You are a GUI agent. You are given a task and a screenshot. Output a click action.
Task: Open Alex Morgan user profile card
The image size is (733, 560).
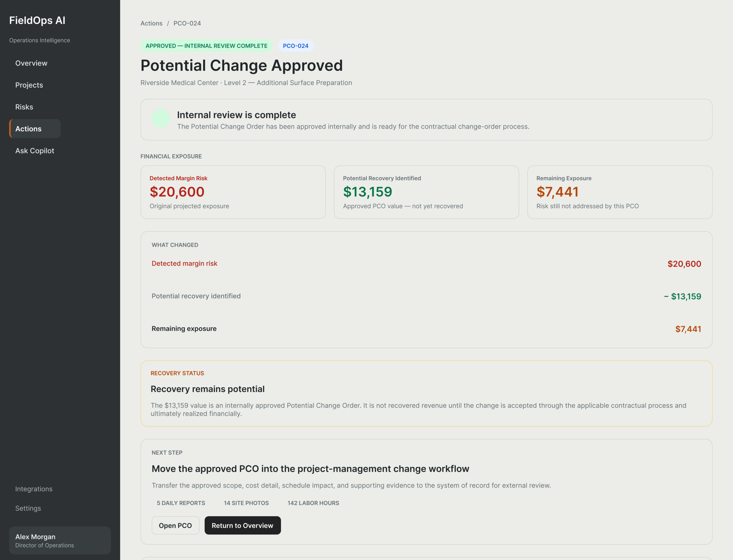pyautogui.click(x=60, y=540)
